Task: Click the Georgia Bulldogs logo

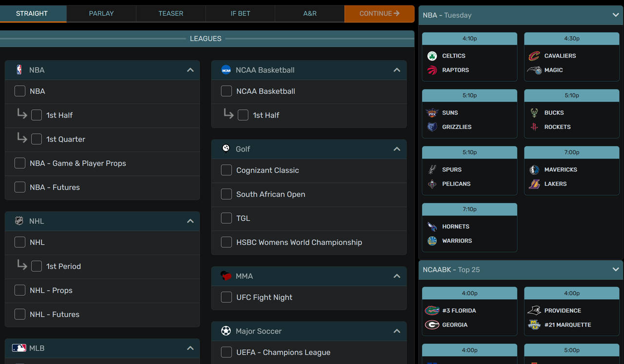Action: coord(432,325)
